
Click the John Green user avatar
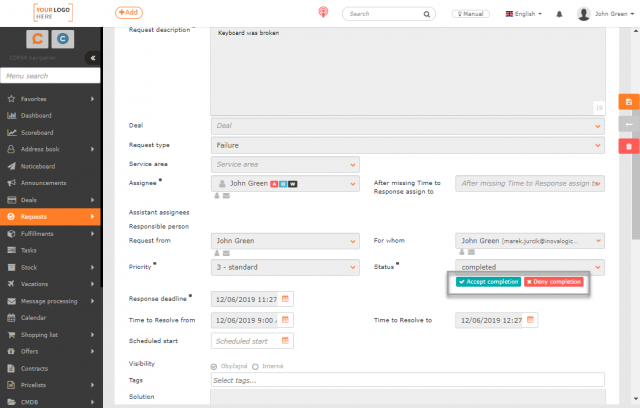pos(584,14)
